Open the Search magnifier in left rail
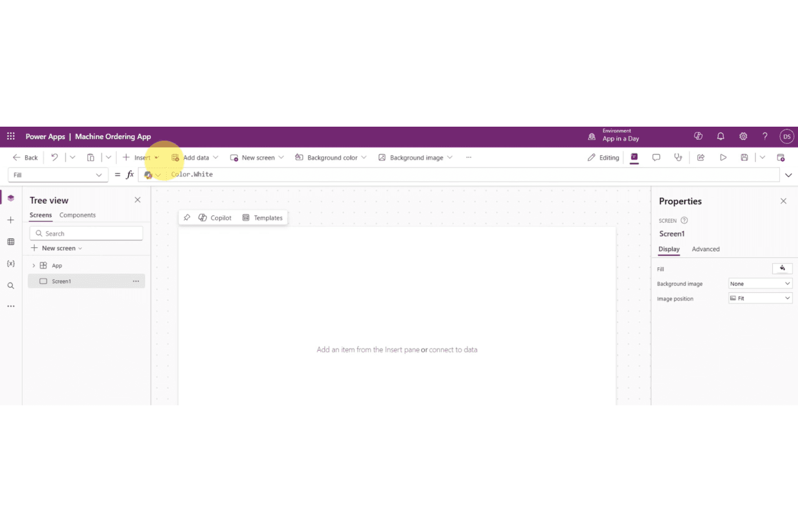This screenshot has width=798, height=532. click(x=11, y=286)
